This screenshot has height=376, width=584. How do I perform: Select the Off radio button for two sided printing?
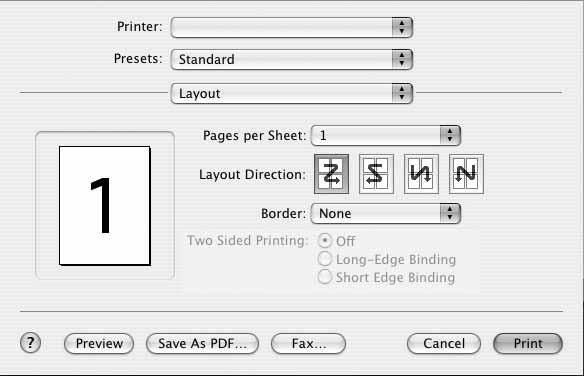pyautogui.click(x=325, y=241)
